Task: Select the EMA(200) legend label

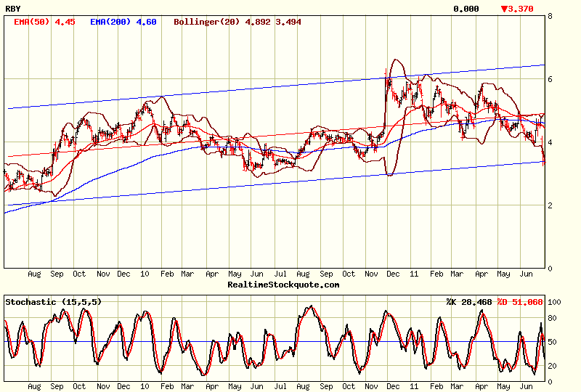Action: click(x=113, y=22)
